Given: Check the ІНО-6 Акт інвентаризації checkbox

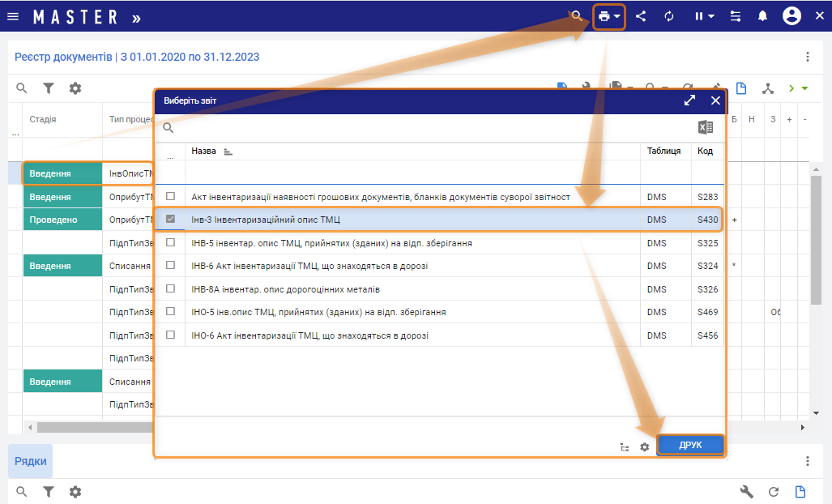Looking at the screenshot, I should point(170,335).
